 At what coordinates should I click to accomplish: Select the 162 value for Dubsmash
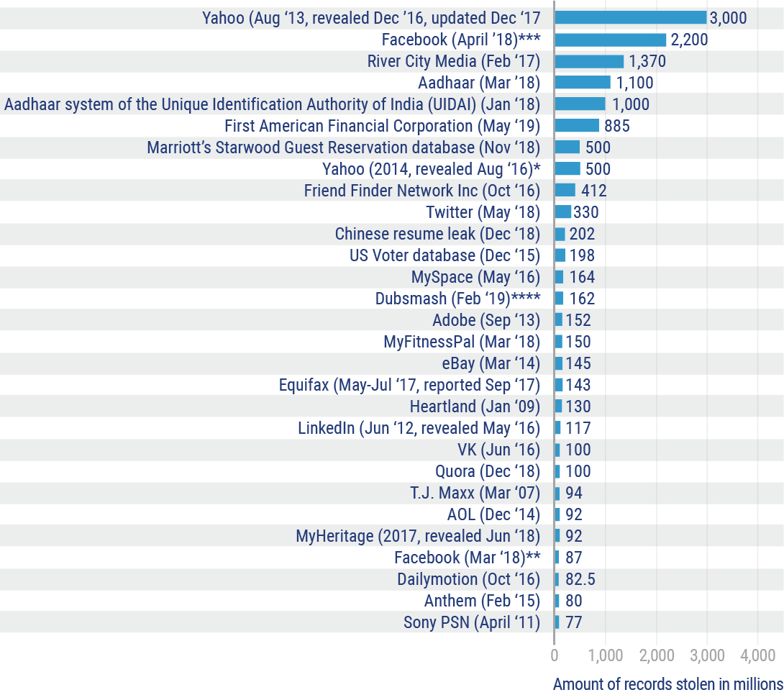tap(582, 299)
